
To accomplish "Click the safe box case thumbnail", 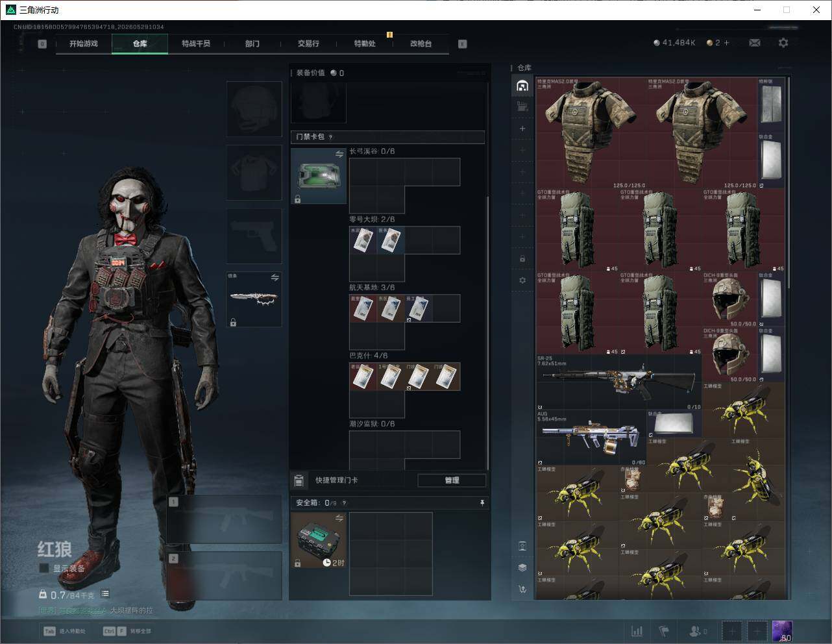I will tap(318, 540).
